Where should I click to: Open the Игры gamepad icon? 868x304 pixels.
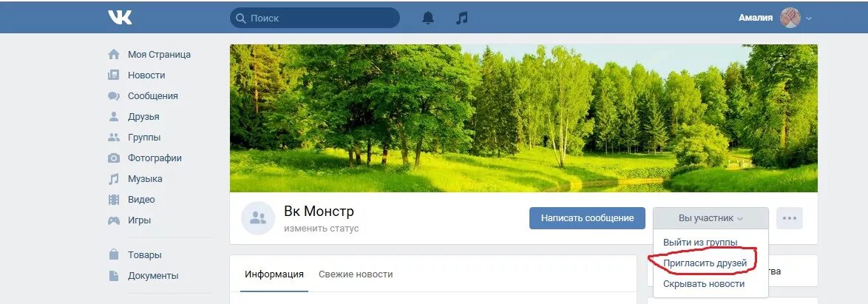pyautogui.click(x=113, y=220)
